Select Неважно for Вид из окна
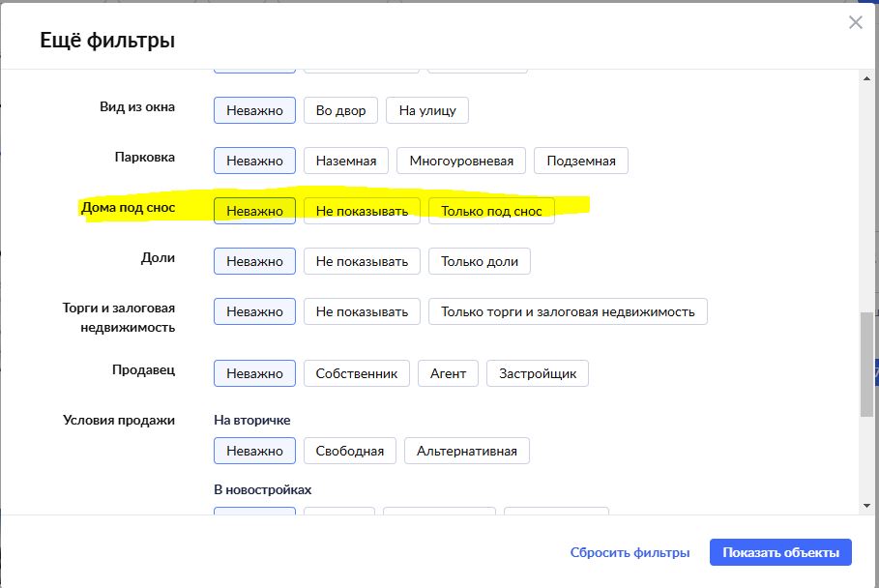Image resolution: width=879 pixels, height=588 pixels. click(x=254, y=110)
